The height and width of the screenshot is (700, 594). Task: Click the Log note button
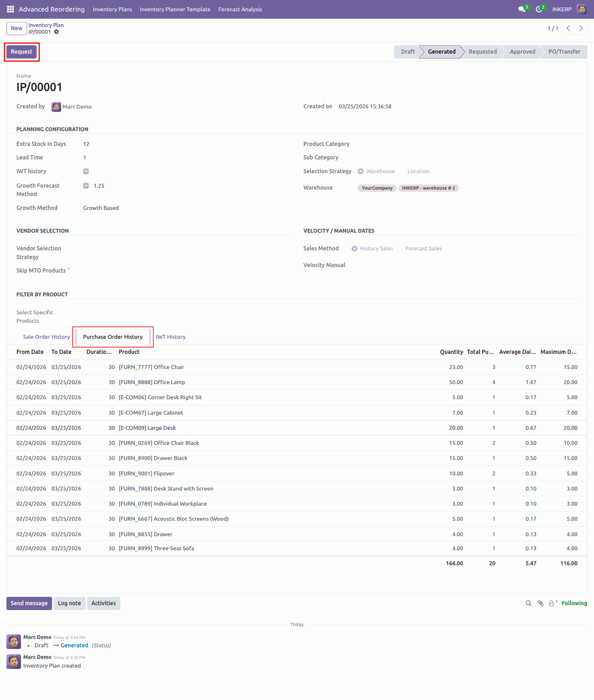coord(69,603)
